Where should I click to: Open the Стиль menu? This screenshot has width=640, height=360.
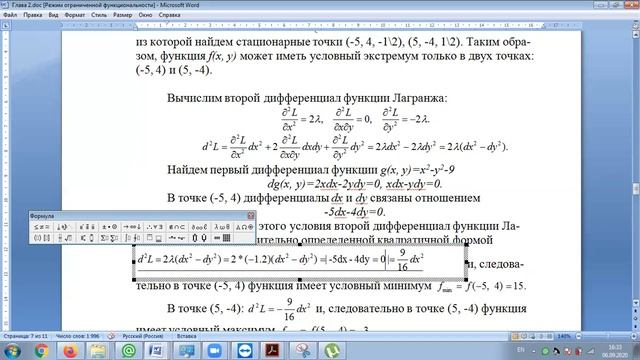99,15
